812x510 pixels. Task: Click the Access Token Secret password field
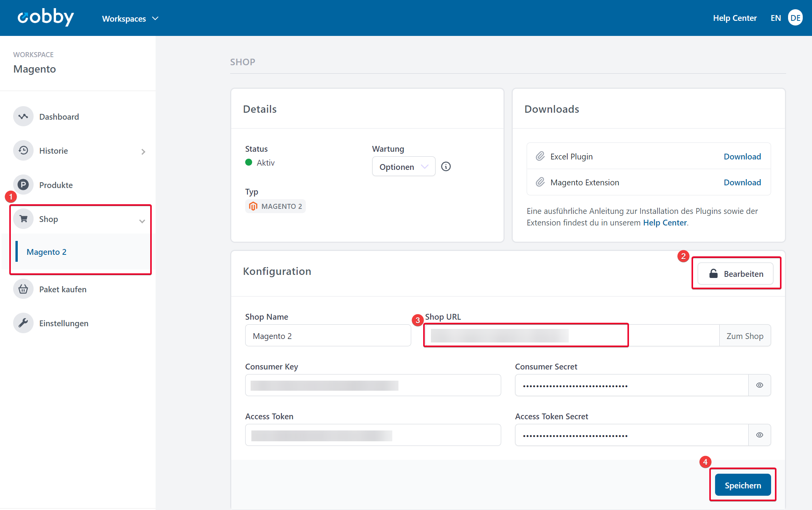pyautogui.click(x=632, y=435)
